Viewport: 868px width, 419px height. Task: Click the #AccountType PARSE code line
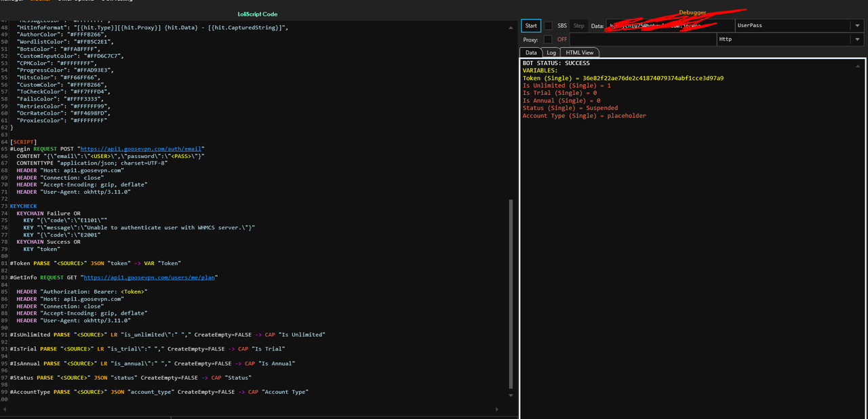[159, 392]
